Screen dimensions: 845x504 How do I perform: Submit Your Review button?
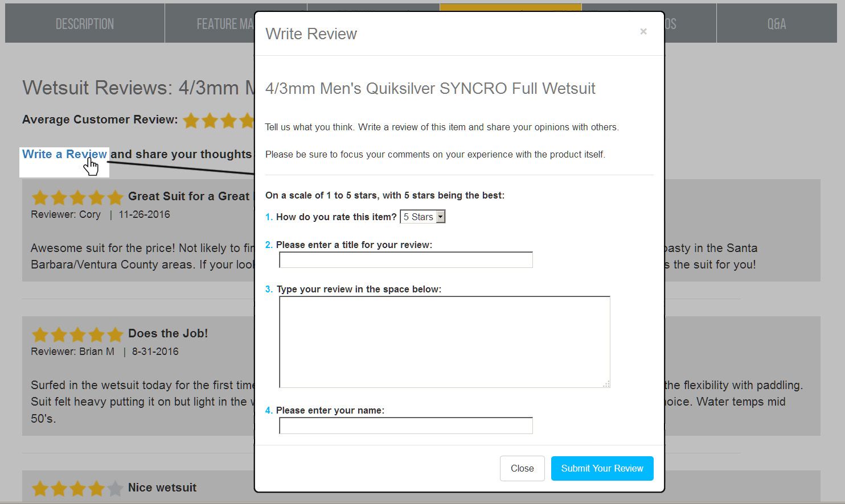pyautogui.click(x=602, y=468)
